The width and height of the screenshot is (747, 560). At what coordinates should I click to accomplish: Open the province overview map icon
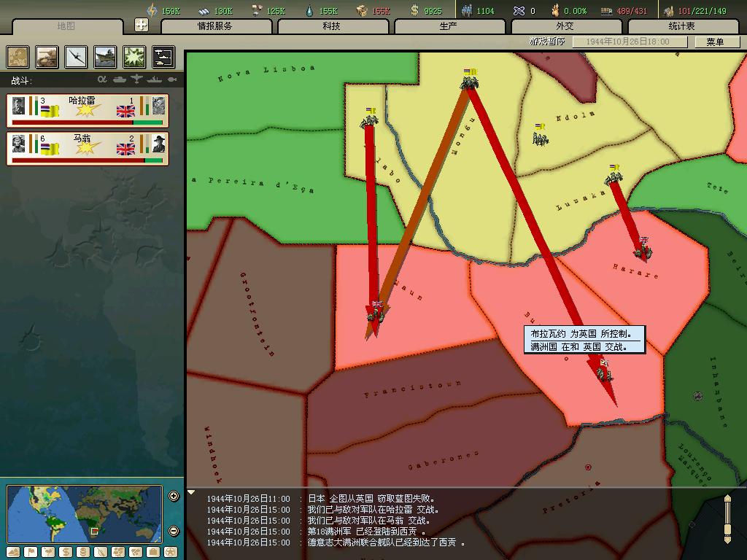(18, 57)
